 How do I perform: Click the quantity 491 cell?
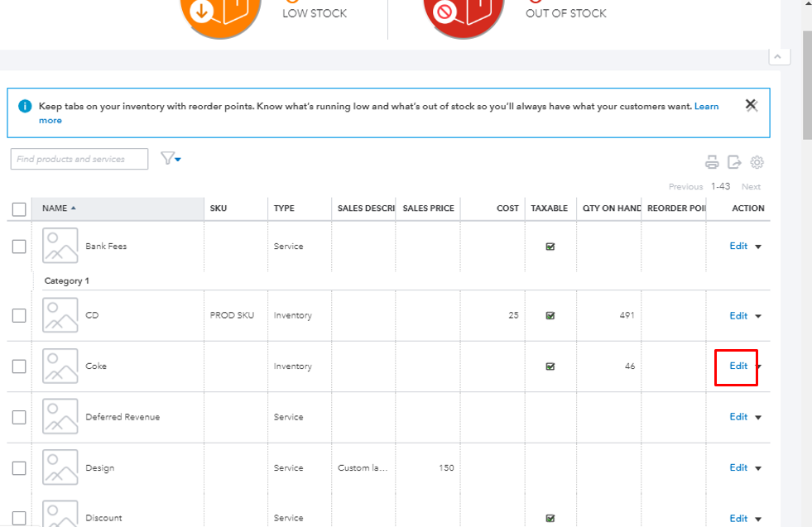coord(627,314)
